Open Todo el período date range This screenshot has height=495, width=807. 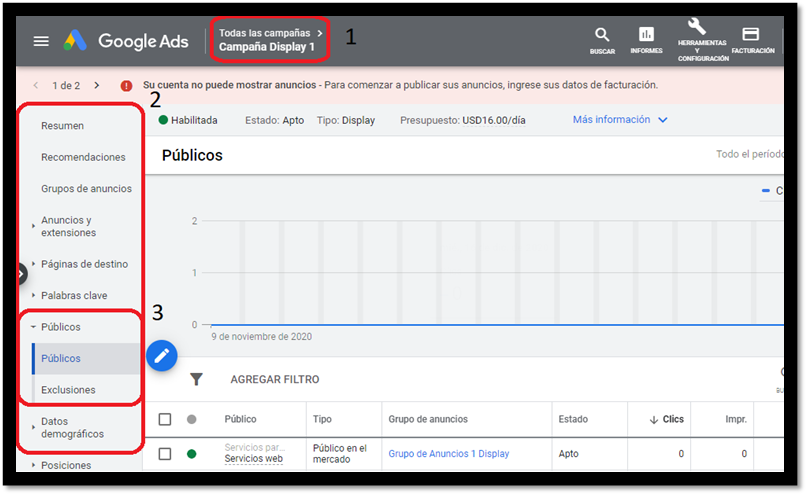(x=750, y=154)
